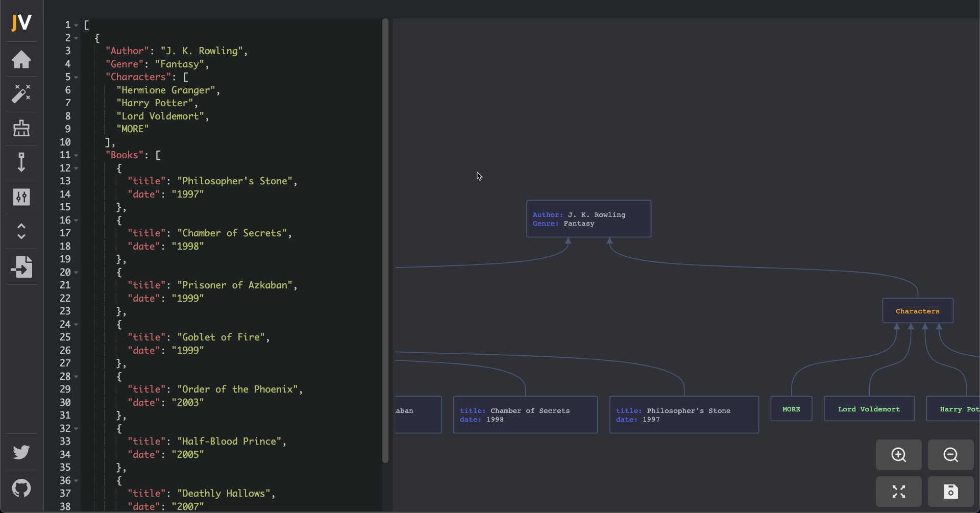
Task: Zoom in on the graph
Action: [x=899, y=455]
